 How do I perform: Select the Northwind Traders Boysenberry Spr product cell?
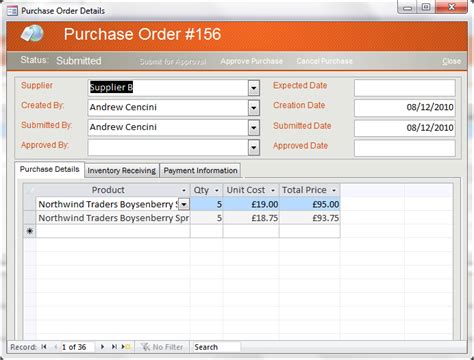[113, 218]
